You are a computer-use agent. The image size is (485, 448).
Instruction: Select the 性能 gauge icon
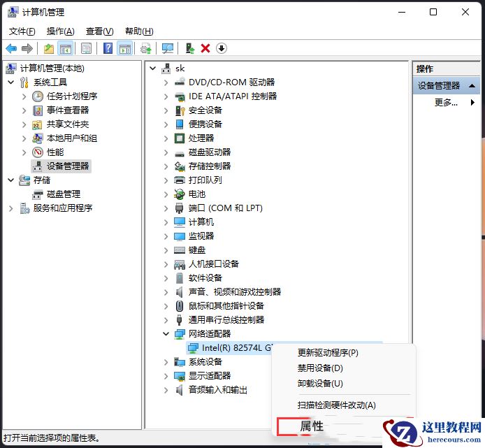pyautogui.click(x=38, y=152)
